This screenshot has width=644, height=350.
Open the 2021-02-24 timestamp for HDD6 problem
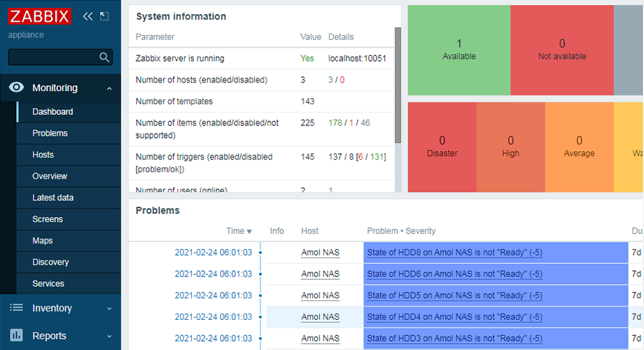(213, 274)
